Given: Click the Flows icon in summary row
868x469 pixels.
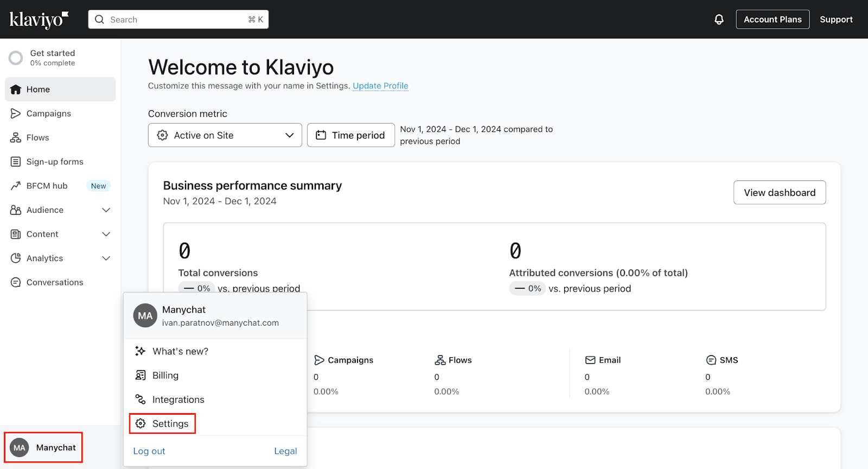Looking at the screenshot, I should 440,360.
